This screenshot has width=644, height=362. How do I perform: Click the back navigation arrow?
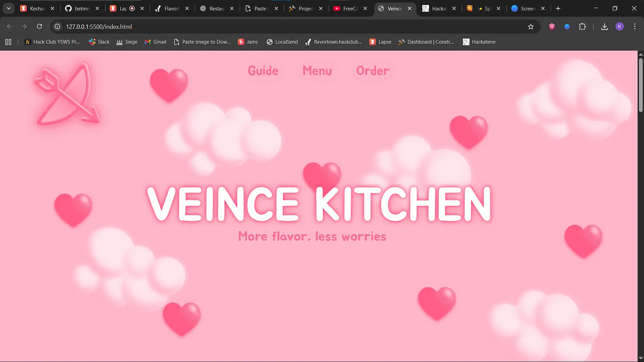tap(9, 27)
